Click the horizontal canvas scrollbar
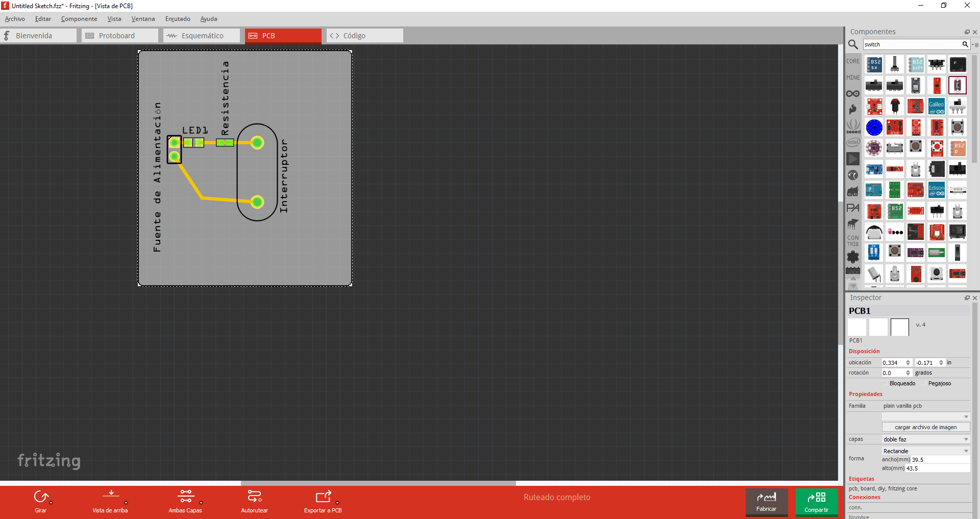Viewport: 980px width, 519px height. [x=378, y=483]
